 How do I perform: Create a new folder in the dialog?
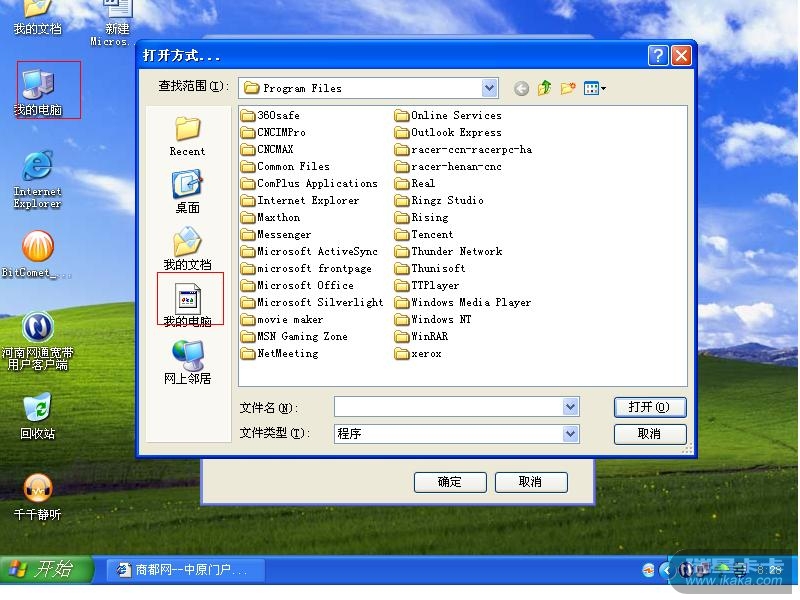point(568,88)
